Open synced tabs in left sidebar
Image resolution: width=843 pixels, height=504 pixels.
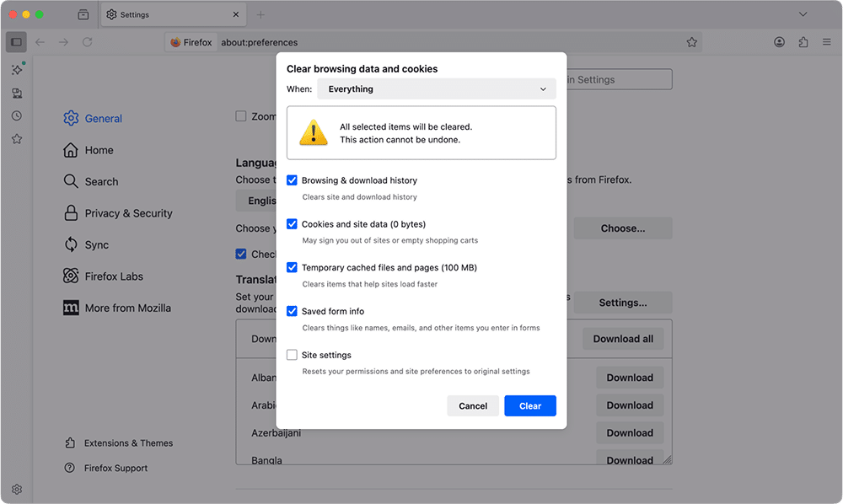pyautogui.click(x=16, y=94)
